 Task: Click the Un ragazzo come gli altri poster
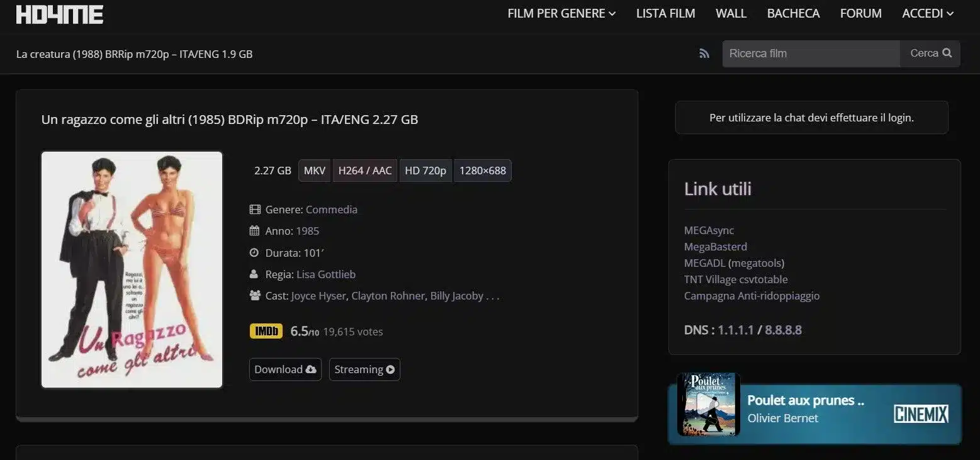pos(132,269)
